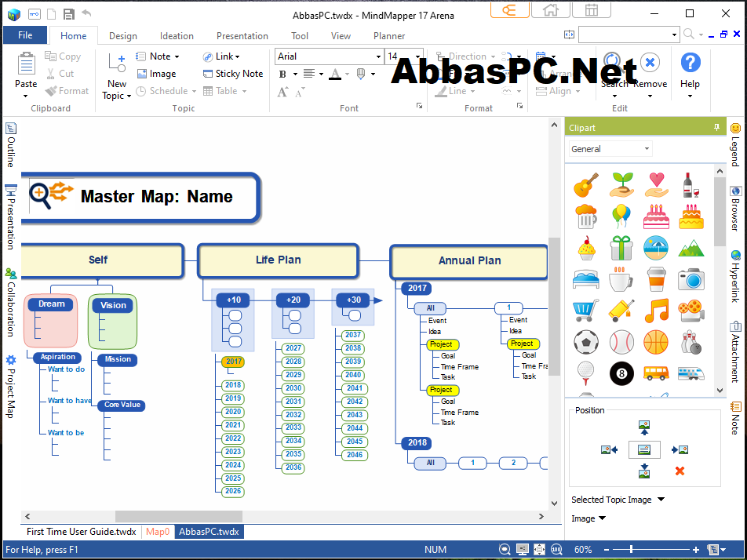Open the Attachment side panel
The width and height of the screenshot is (747, 560).
coord(735,351)
